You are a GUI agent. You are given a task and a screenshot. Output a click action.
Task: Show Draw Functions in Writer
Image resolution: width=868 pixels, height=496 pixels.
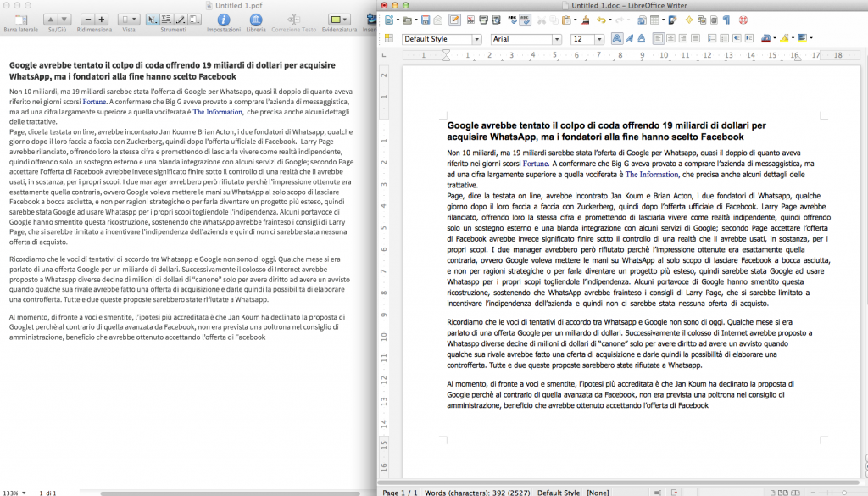coord(672,20)
